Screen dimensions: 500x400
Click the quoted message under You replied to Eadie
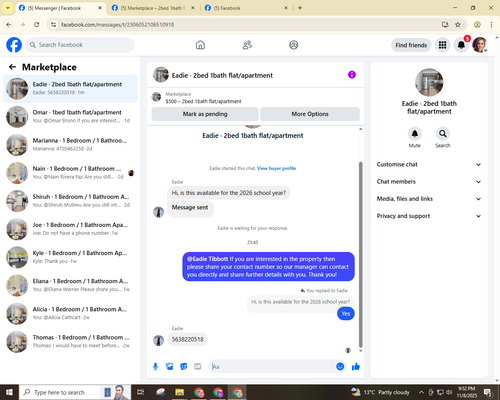pos(300,302)
